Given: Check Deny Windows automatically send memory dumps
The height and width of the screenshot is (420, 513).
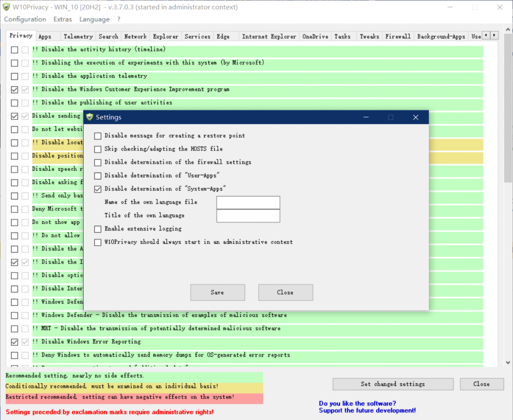Looking at the screenshot, I should click(15, 355).
